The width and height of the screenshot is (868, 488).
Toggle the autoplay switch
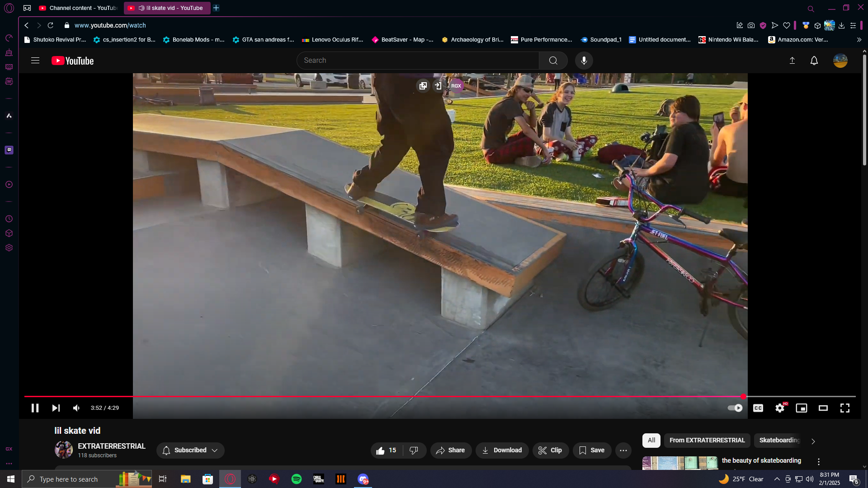tap(735, 408)
